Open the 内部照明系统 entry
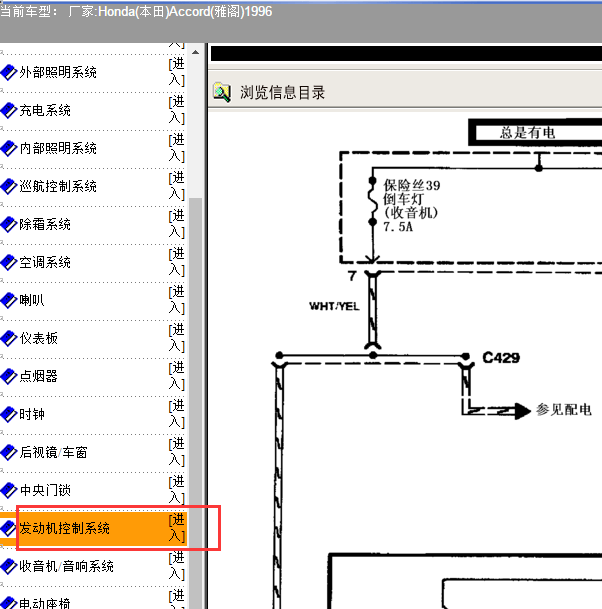Viewport: 602px width, 609px height. click(58, 148)
